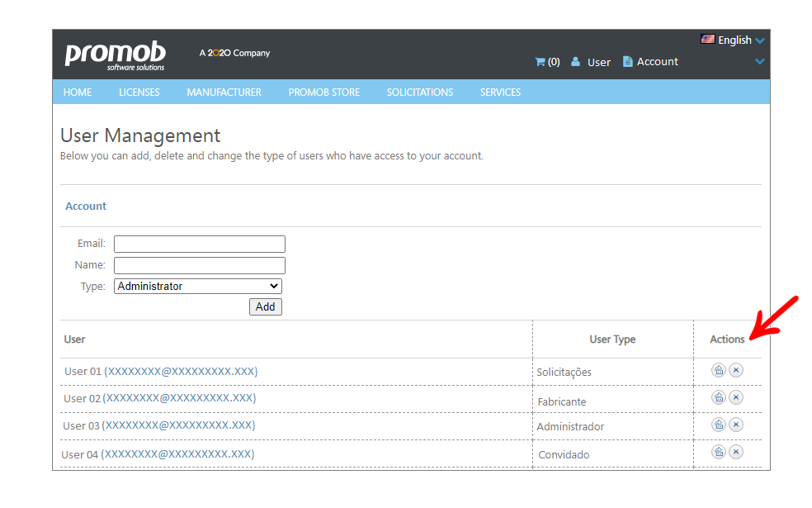Change user type for User 02
This screenshot has height=508, width=812.
coord(719,397)
